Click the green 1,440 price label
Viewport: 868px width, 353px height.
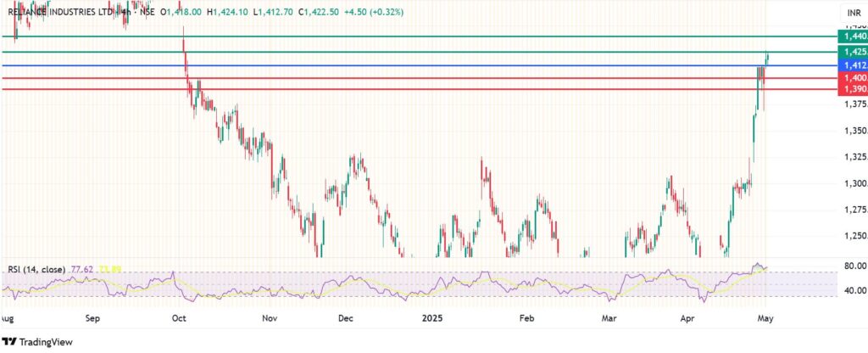coord(851,36)
